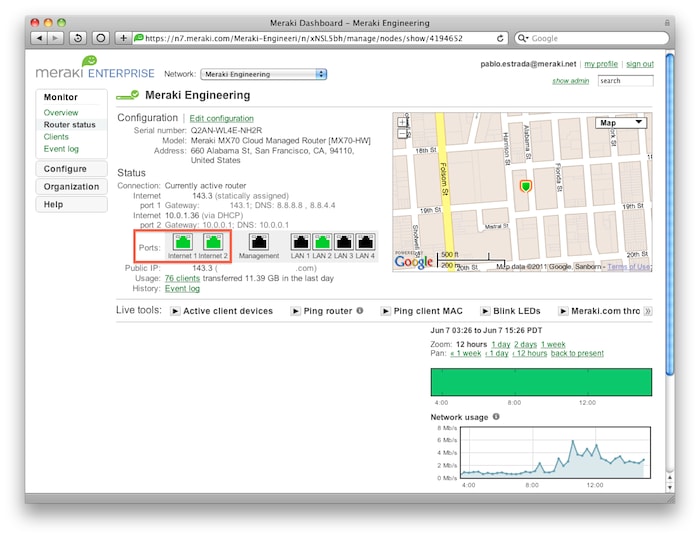Click into the dashboard search field

point(625,81)
